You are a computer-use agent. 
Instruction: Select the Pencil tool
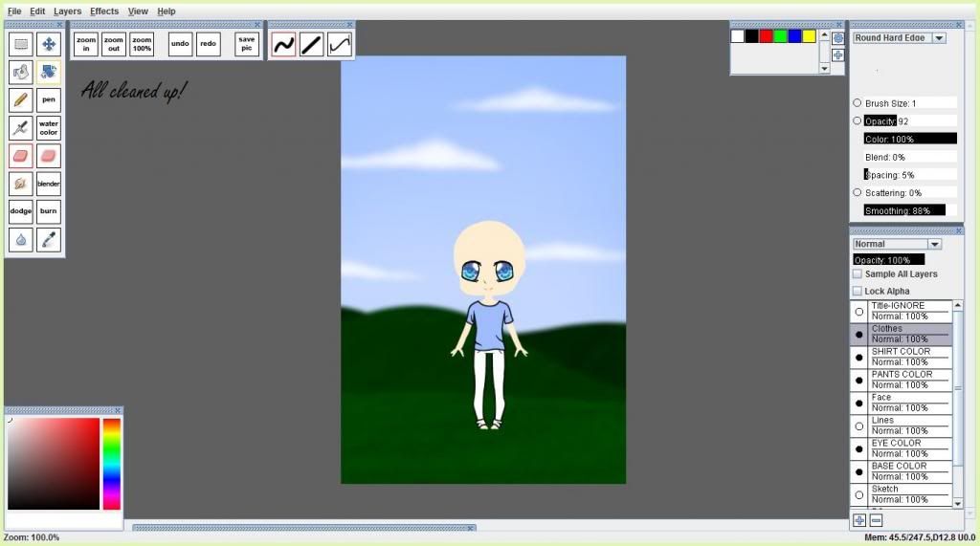pyautogui.click(x=21, y=99)
